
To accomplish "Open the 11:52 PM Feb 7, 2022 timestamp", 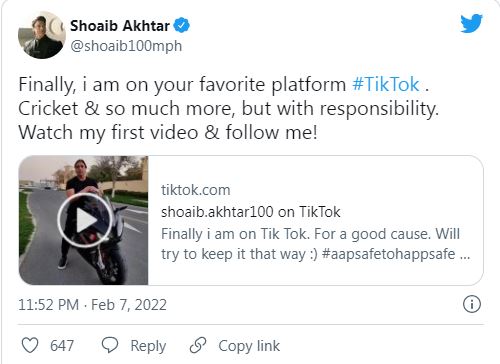I will [x=92, y=305].
